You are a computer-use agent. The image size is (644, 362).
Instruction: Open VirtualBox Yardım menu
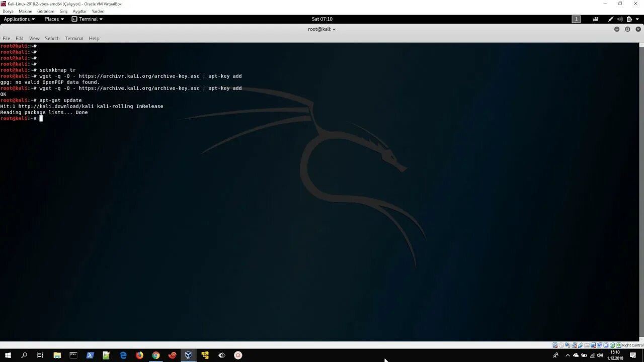click(x=98, y=11)
